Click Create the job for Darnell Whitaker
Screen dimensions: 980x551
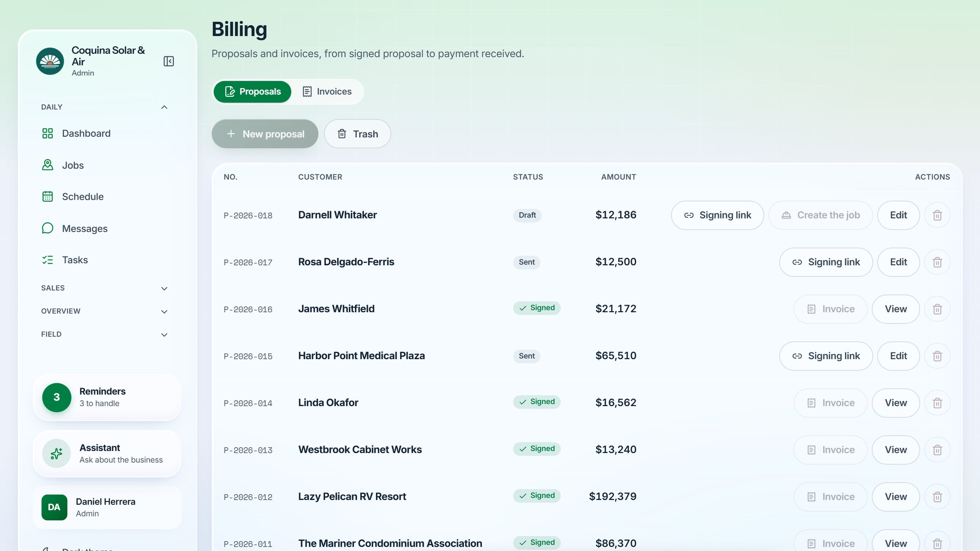821,215
